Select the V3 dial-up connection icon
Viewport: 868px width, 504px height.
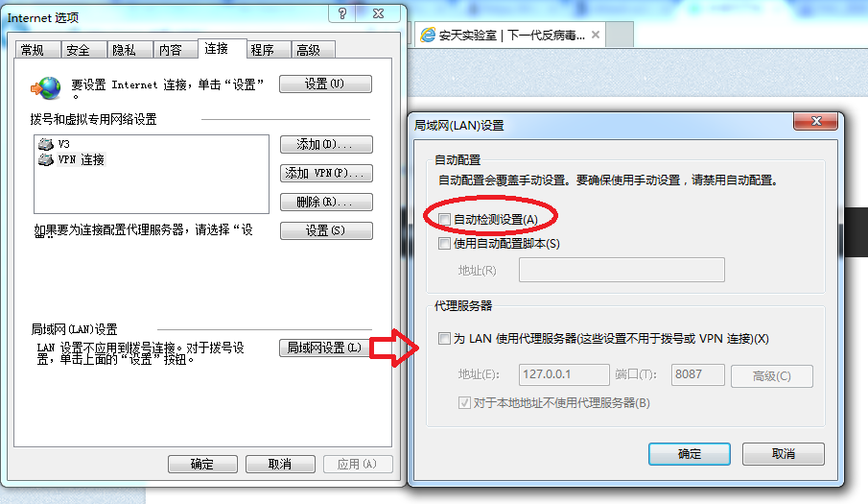coord(45,144)
